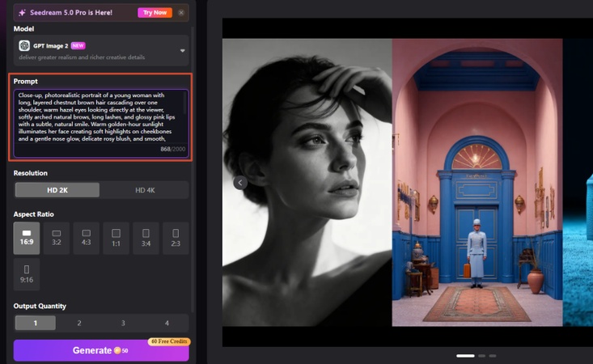Screen dimensions: 593x364
Task: Click the Resolution section label
Action: pos(31,173)
